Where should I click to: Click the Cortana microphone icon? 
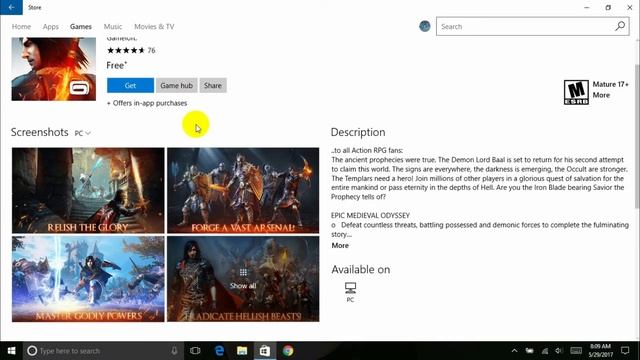pyautogui.click(x=174, y=351)
